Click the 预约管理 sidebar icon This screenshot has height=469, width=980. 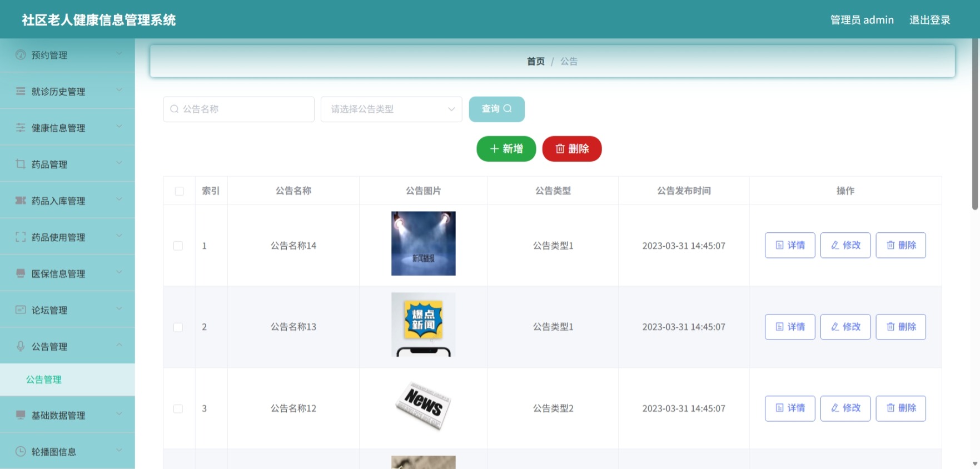point(21,54)
